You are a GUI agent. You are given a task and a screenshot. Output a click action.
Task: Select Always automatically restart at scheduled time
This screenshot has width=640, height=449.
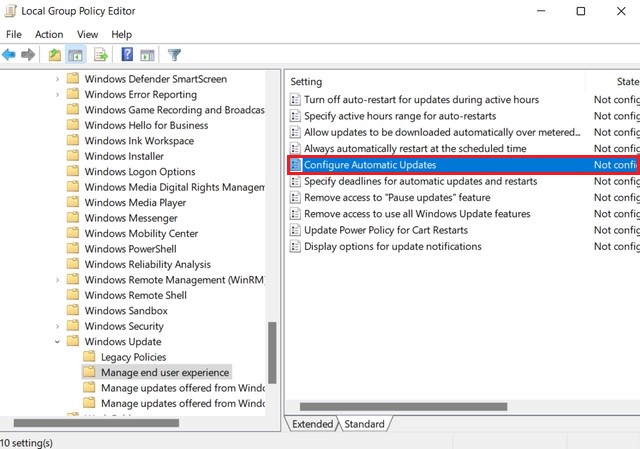click(x=415, y=149)
